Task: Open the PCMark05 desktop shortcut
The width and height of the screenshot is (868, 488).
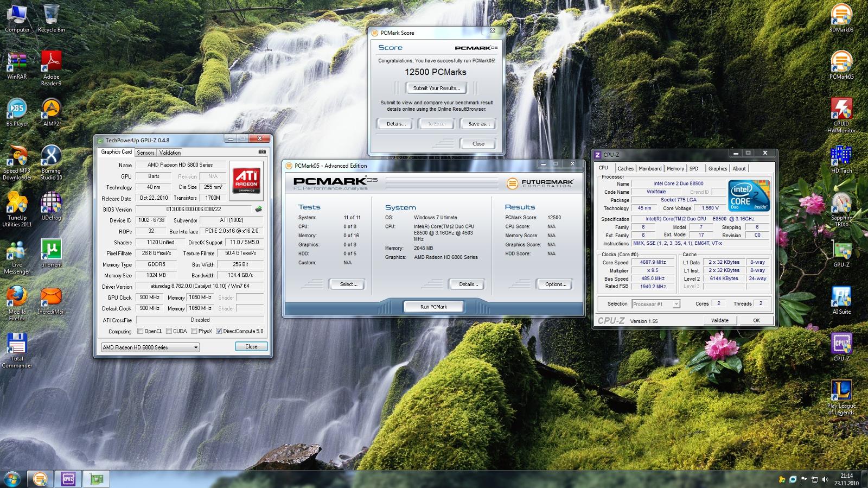Action: pos(841,65)
